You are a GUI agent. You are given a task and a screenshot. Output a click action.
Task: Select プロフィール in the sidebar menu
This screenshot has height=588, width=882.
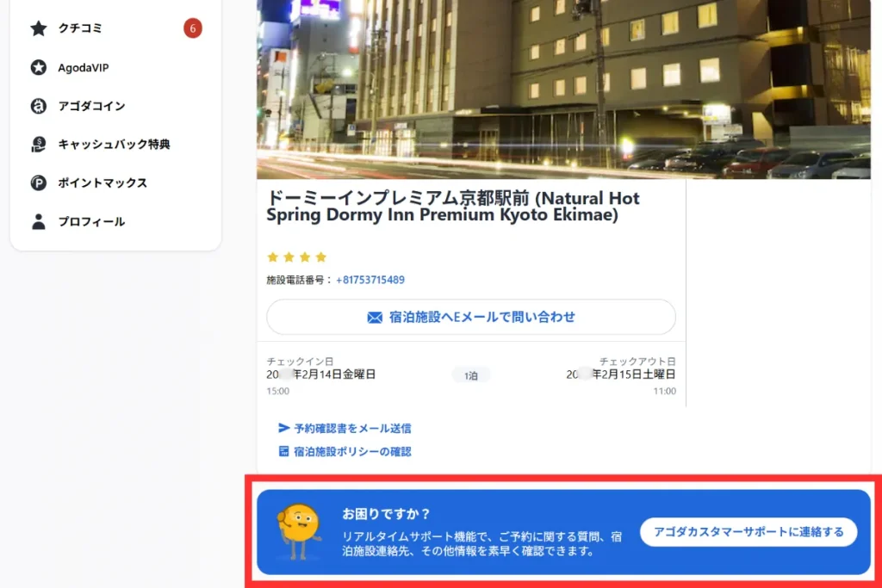(92, 221)
